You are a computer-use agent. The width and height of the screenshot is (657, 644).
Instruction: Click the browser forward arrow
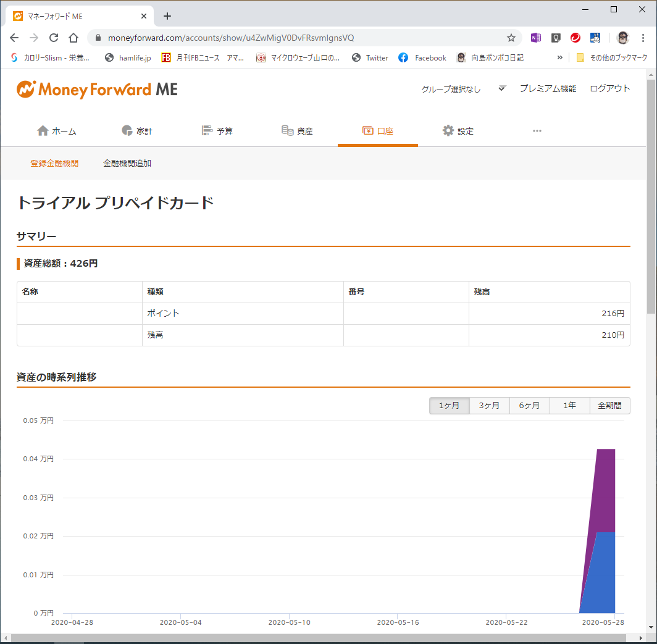point(34,38)
